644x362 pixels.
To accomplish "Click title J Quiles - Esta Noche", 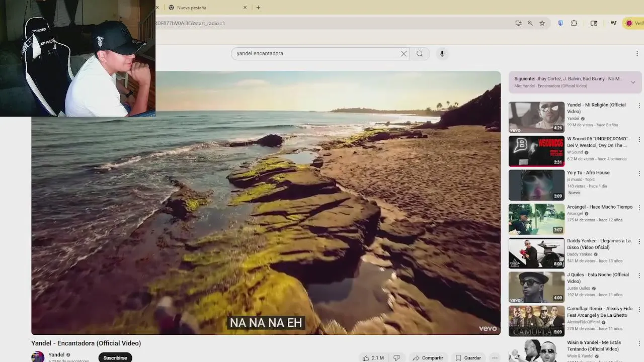I will click(598, 278).
